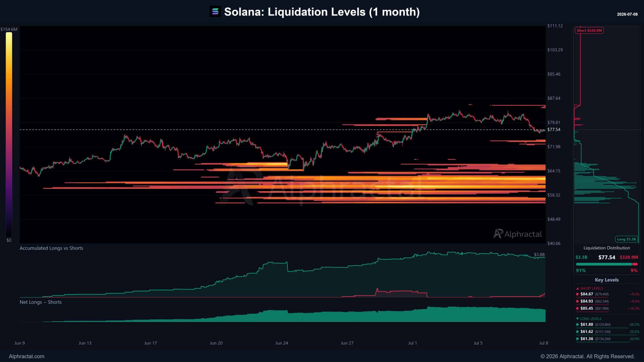Click the green dot next to $61.62

click(x=577, y=332)
